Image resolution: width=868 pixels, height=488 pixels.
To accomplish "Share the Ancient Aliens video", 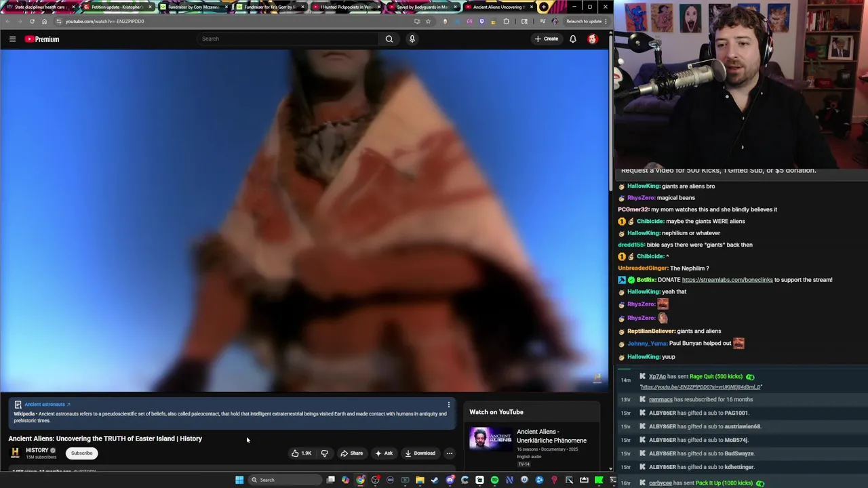I will 351,453.
